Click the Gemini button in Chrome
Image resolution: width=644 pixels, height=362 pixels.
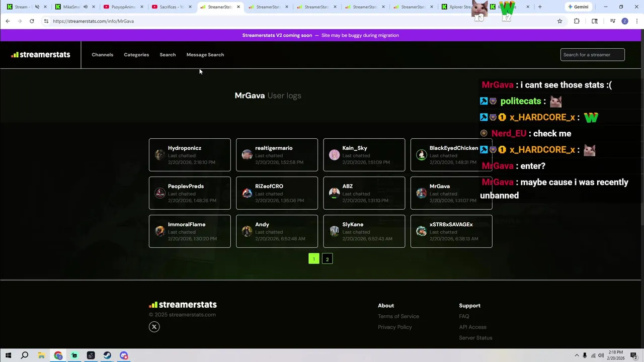tap(578, 7)
